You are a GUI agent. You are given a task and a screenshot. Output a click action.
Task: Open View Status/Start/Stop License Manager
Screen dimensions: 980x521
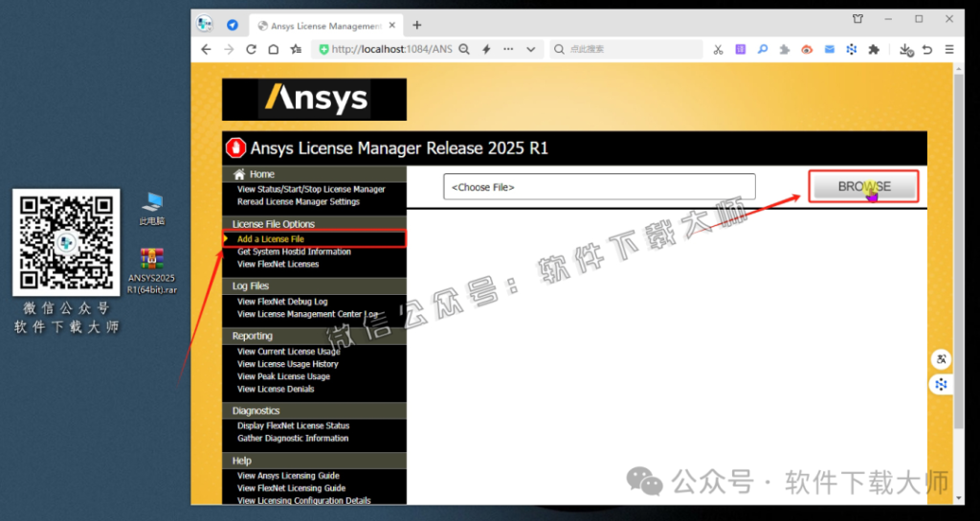tap(311, 189)
